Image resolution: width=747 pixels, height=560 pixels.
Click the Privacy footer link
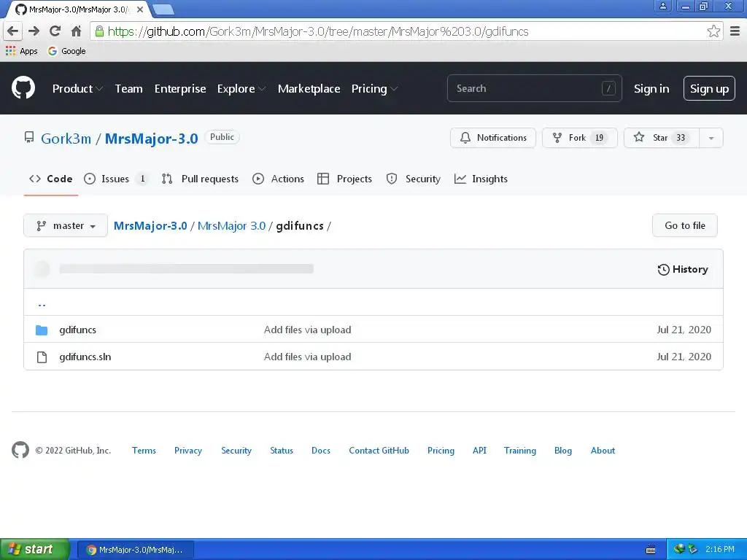tap(188, 451)
